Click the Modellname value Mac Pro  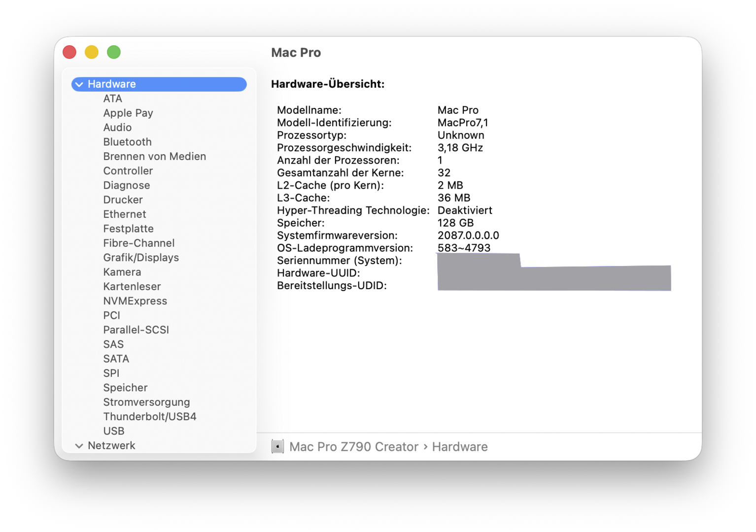(x=458, y=110)
